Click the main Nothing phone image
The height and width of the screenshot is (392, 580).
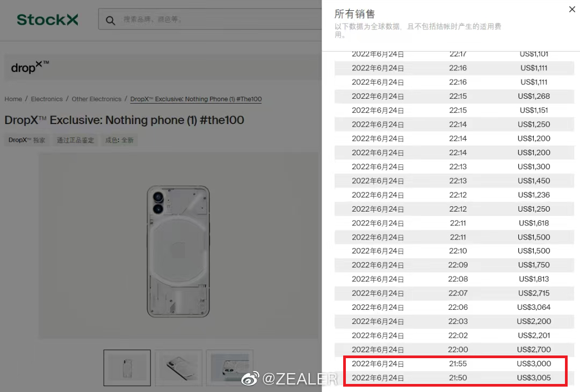coord(178,251)
